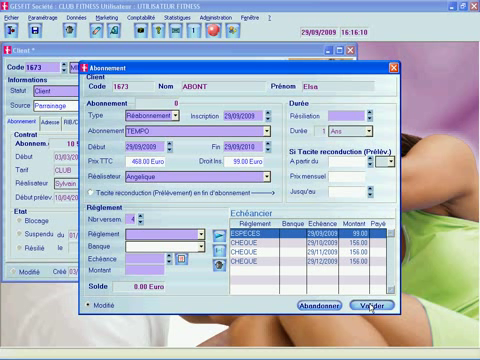Click the key icon in toolbar
The width and height of the screenshot is (480, 360).
[x=158, y=31]
